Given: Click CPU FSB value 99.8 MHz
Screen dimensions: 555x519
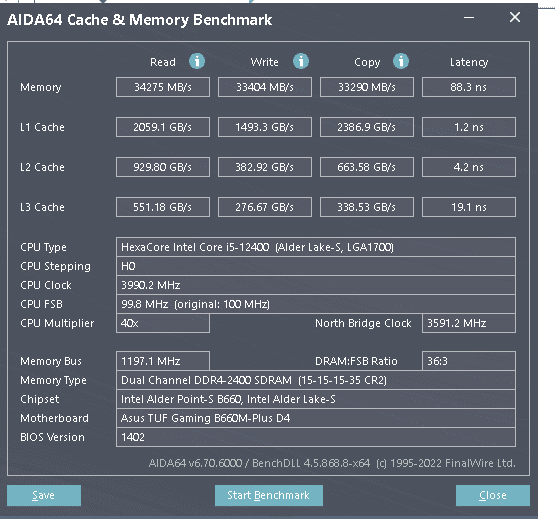Looking at the screenshot, I should point(316,304).
